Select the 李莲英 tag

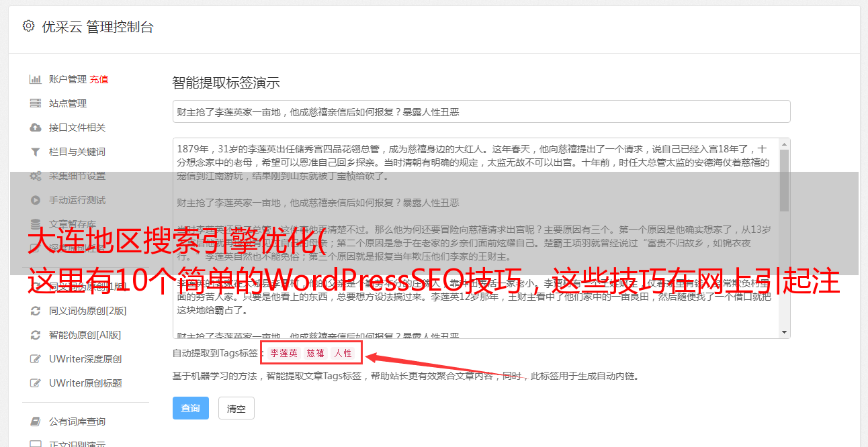[284, 353]
